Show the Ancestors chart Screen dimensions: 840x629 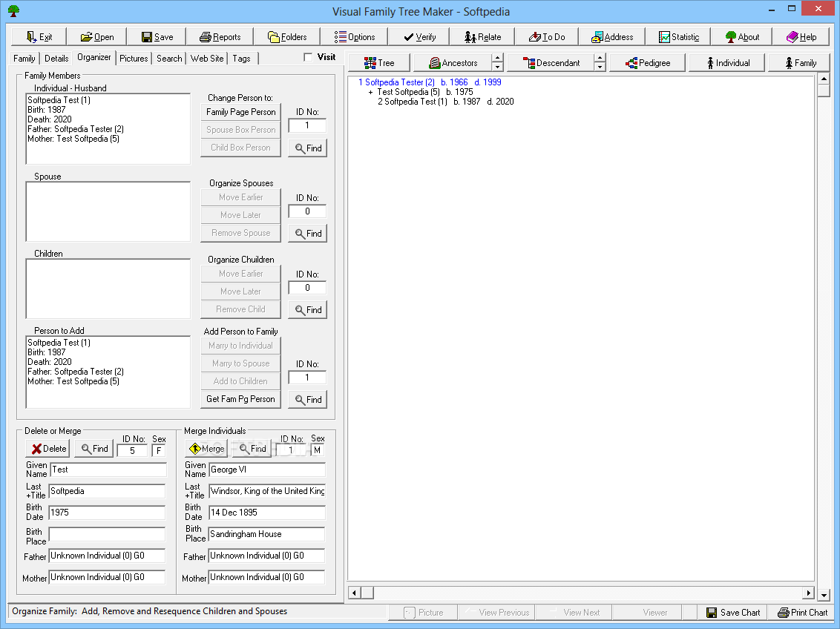point(452,62)
